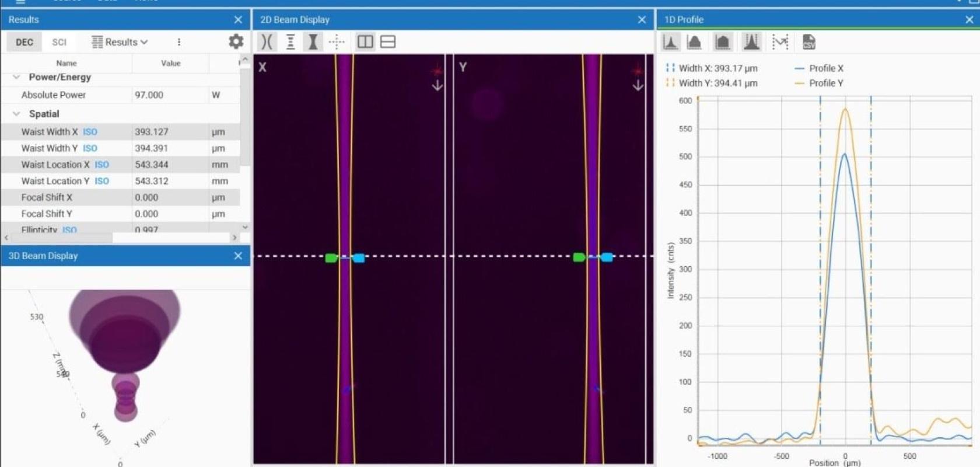
Task: Toggle SCI scientific number format
Action: tap(59, 42)
